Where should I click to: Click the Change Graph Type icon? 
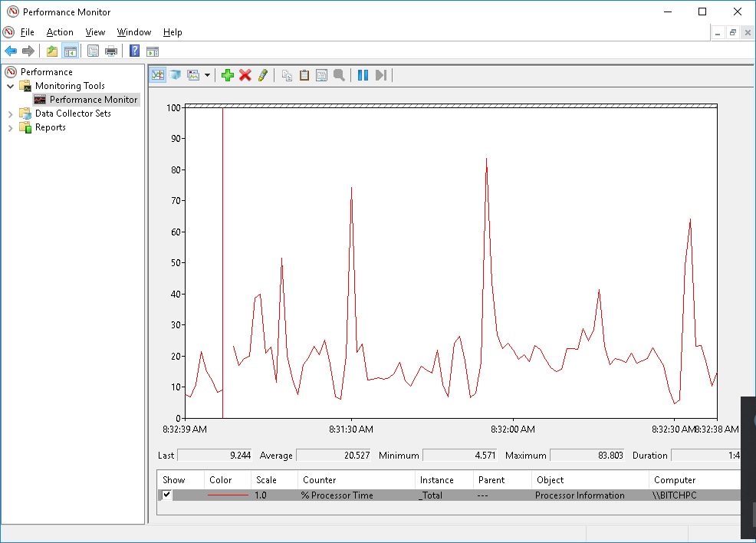[x=193, y=75]
